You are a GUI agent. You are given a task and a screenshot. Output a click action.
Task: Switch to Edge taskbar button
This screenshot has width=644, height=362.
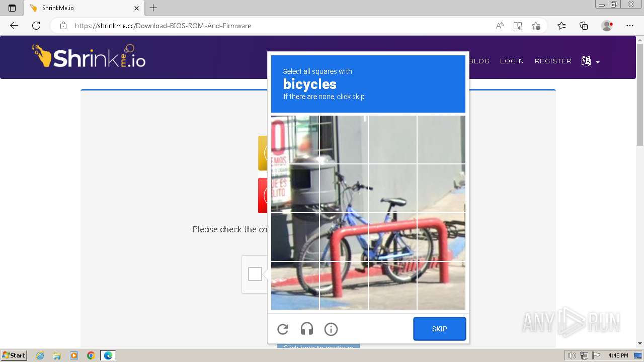(108, 355)
